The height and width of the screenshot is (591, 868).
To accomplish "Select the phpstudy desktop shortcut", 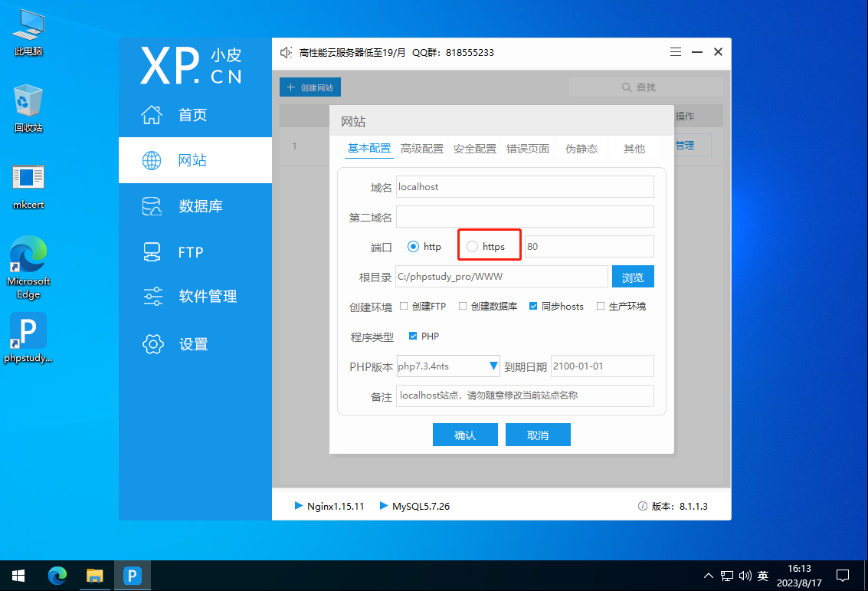I will click(x=28, y=338).
